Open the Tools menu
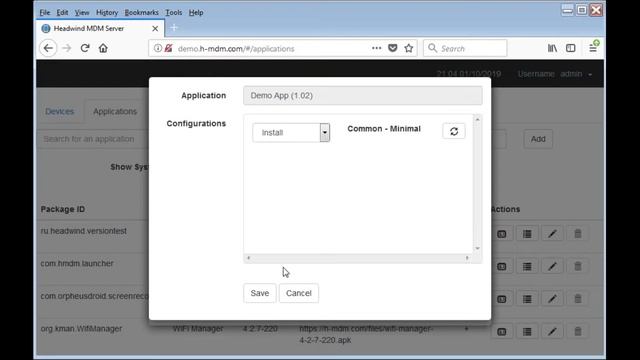 tap(173, 13)
